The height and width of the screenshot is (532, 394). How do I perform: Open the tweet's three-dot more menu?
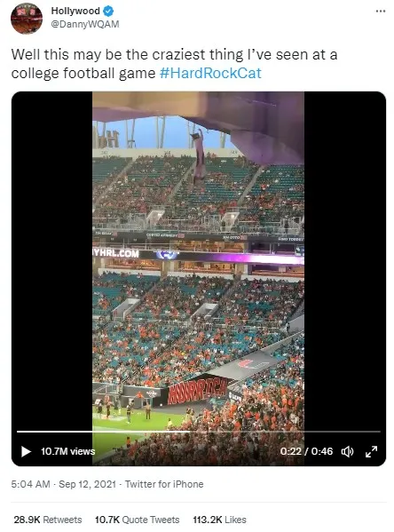[x=381, y=12]
